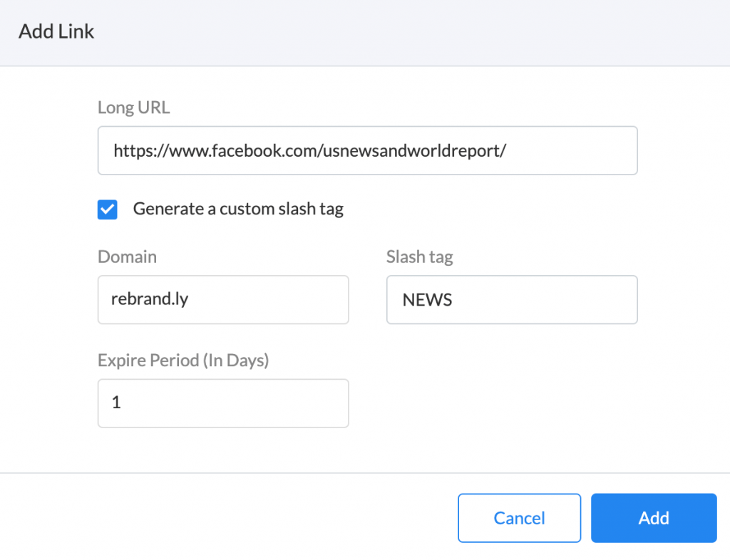Click the blue Add confirmation button

coord(653,518)
